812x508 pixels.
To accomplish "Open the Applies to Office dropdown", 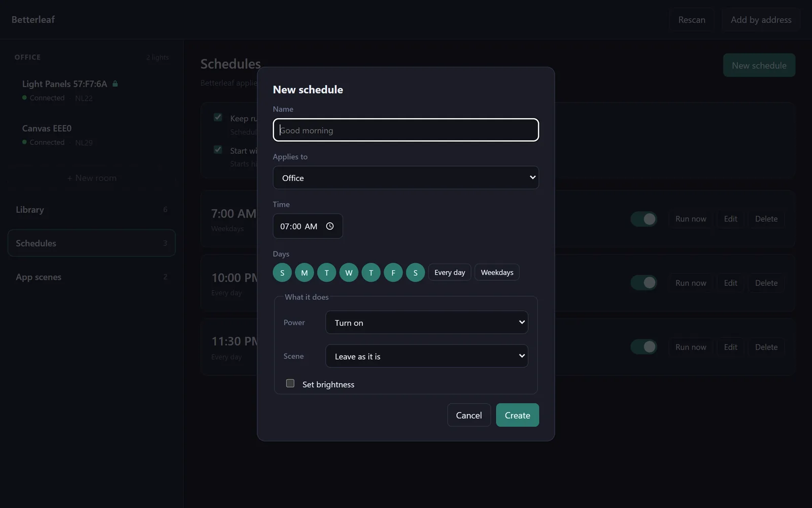I will 405,178.
